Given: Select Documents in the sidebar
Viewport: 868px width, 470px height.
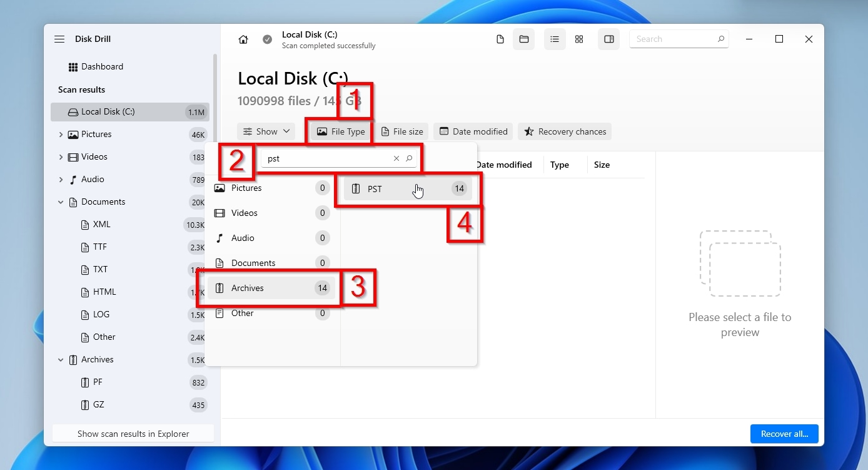Looking at the screenshot, I should pyautogui.click(x=103, y=202).
